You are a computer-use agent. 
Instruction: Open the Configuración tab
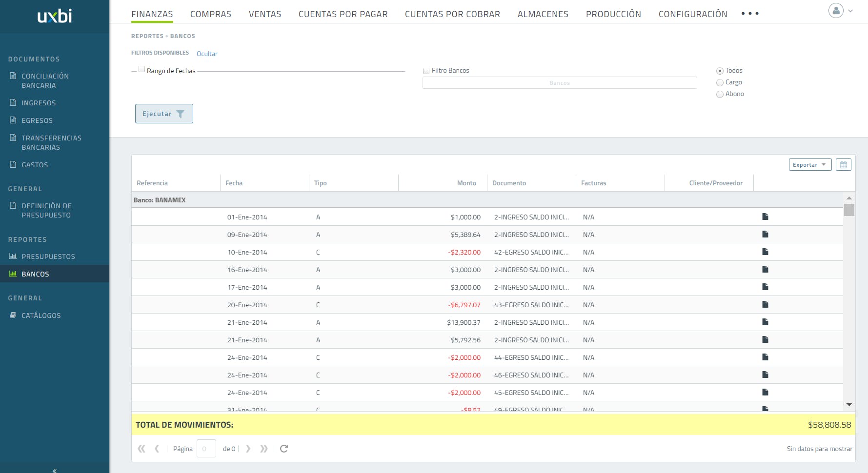[x=693, y=14]
